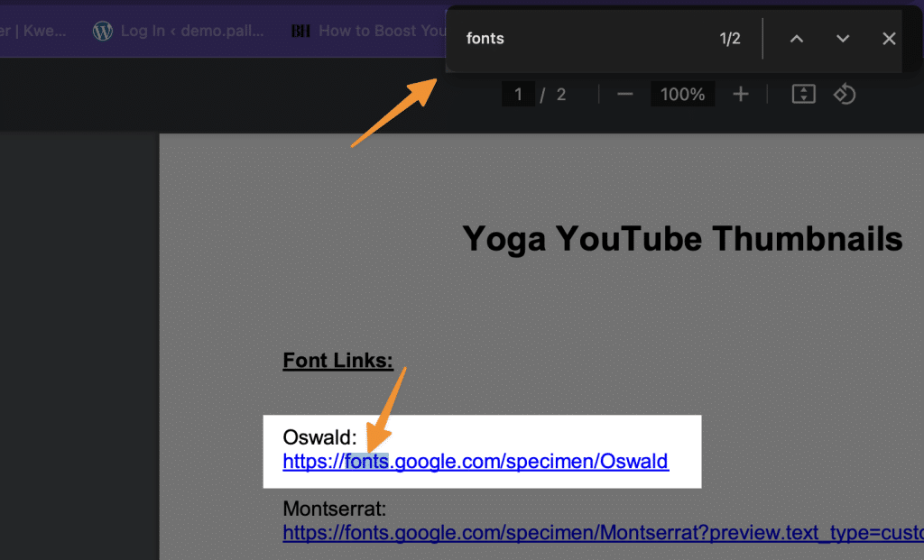Viewport: 924px width, 560px height.
Task: Click the BH favicon on browser tab
Action: (300, 32)
